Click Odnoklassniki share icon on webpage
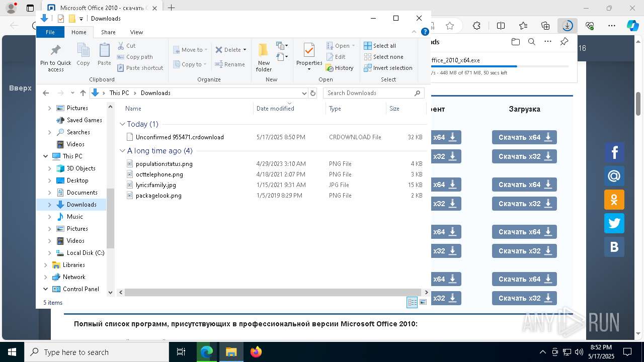Viewport: 644px width, 362px height. point(614,200)
